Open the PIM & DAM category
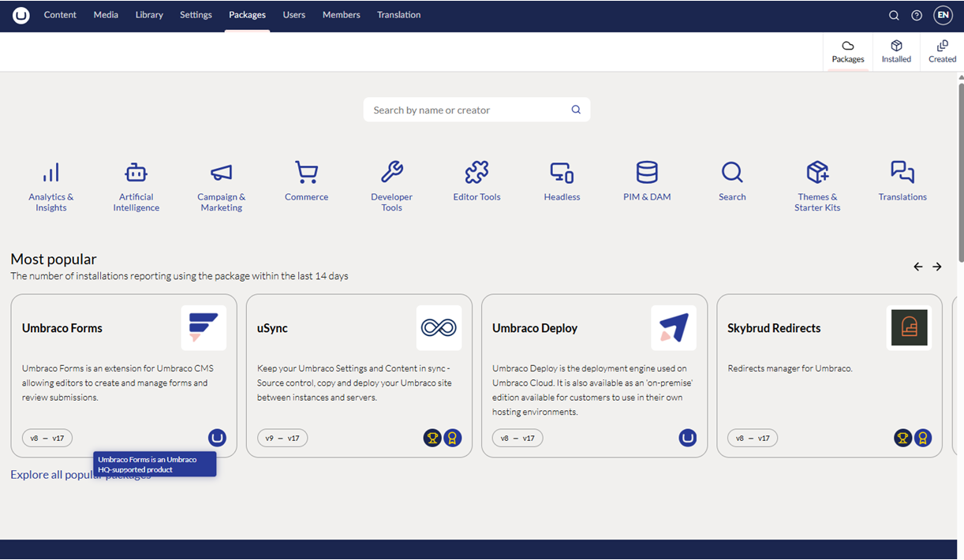The height and width of the screenshot is (560, 964). pyautogui.click(x=647, y=181)
